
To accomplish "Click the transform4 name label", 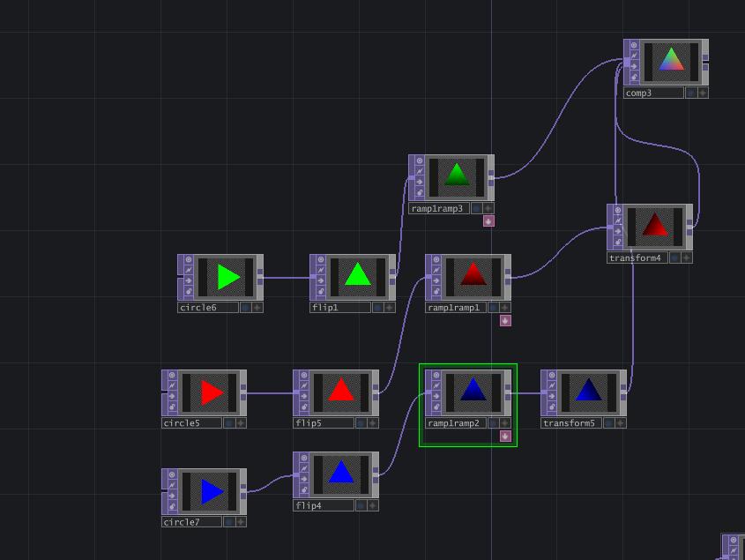I will [x=637, y=258].
